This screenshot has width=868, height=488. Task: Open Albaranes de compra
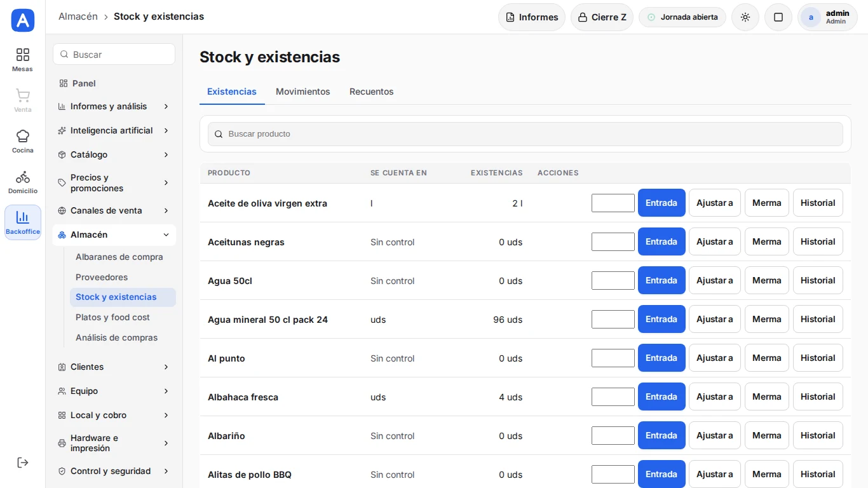pyautogui.click(x=123, y=257)
